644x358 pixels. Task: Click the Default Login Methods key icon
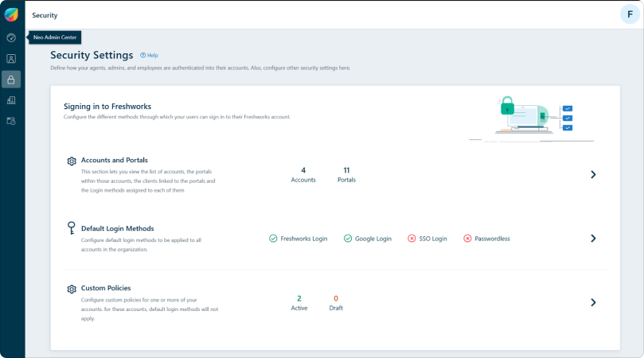(71, 228)
